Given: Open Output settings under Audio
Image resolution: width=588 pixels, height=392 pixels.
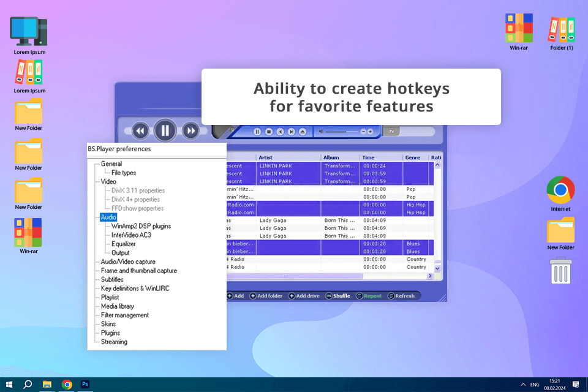Looking at the screenshot, I should click(121, 253).
